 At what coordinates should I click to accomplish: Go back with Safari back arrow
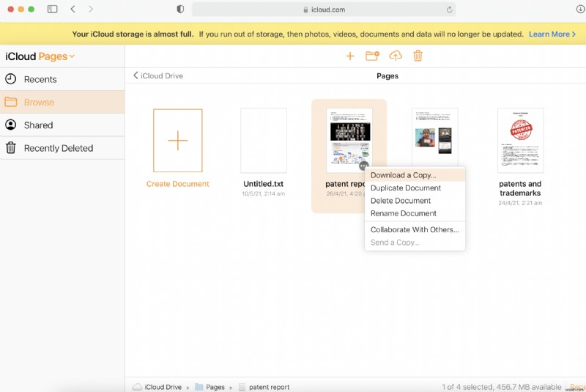point(73,9)
